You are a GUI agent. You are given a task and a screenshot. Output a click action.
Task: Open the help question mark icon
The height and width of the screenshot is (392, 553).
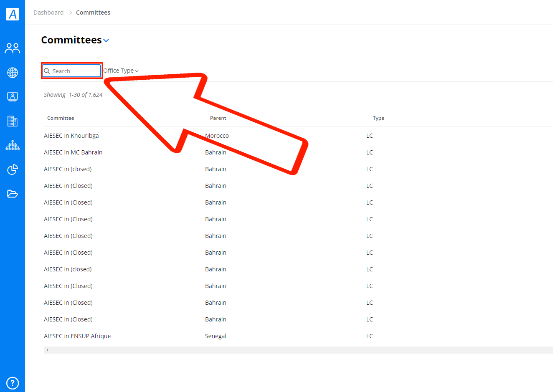point(13,383)
